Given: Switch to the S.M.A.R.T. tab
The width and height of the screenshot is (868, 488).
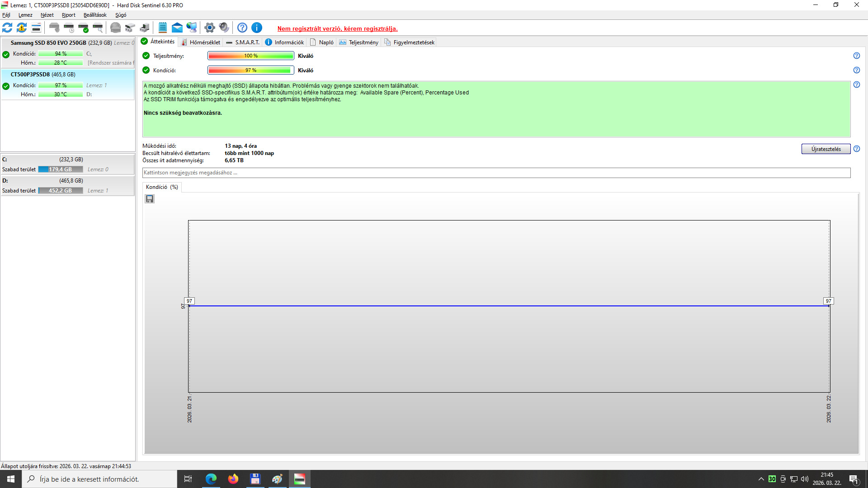Looking at the screenshot, I should point(243,42).
